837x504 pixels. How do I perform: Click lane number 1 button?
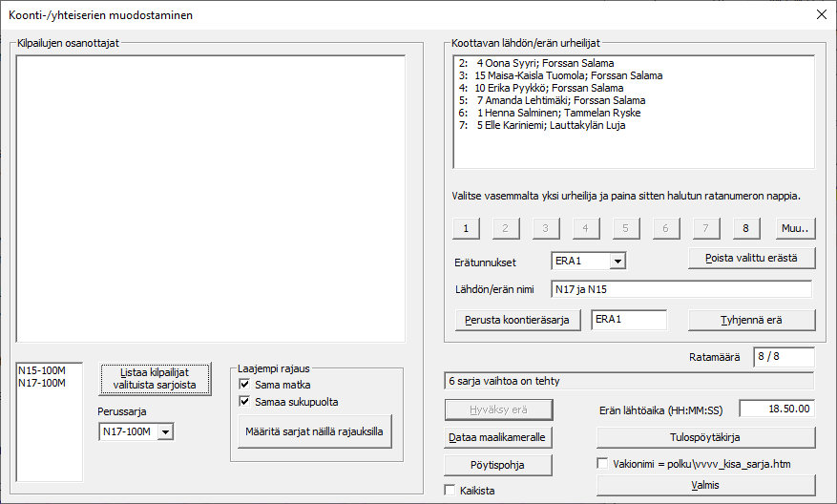click(x=465, y=229)
